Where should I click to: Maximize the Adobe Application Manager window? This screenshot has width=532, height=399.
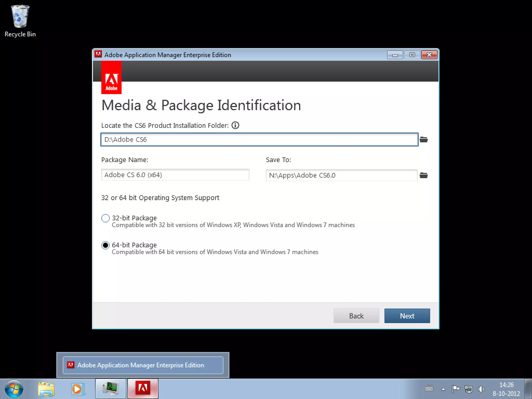click(x=412, y=55)
